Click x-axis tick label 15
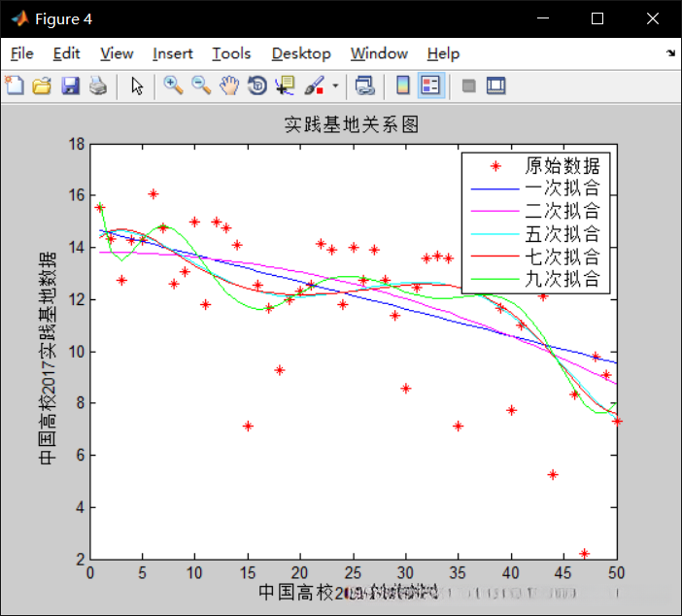Screen dimensions: 682x616 (248, 573)
